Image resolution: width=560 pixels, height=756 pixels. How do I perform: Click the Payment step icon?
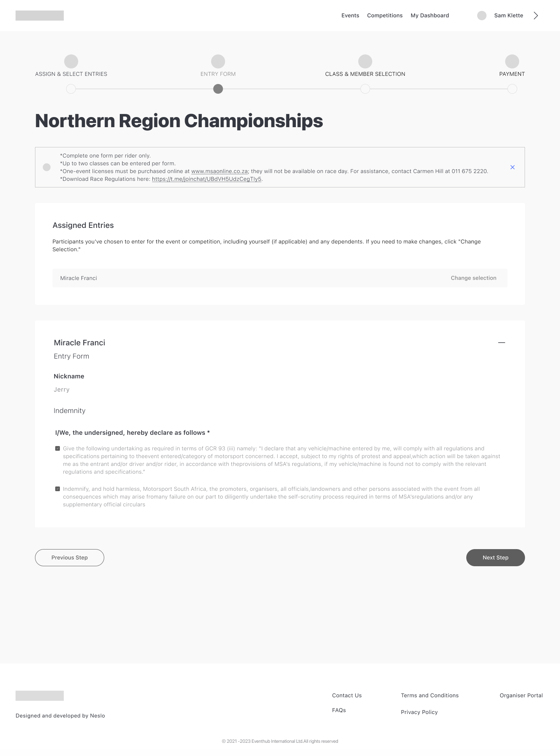[512, 61]
